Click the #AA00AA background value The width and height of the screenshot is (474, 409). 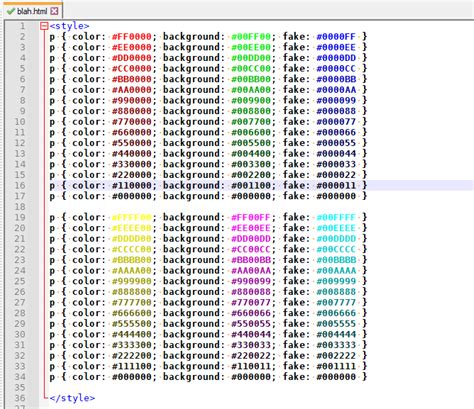[x=251, y=271]
